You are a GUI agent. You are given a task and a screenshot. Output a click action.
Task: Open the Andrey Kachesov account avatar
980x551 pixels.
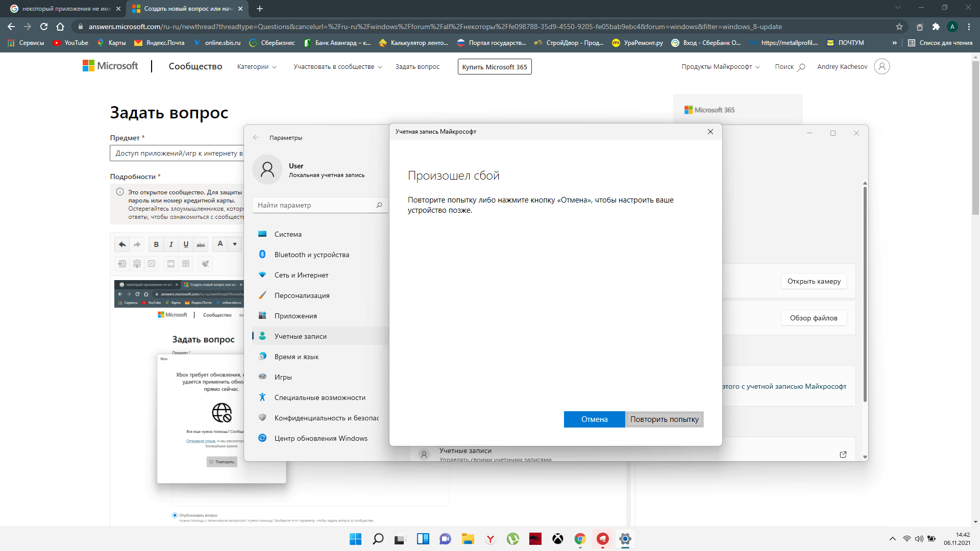(881, 66)
